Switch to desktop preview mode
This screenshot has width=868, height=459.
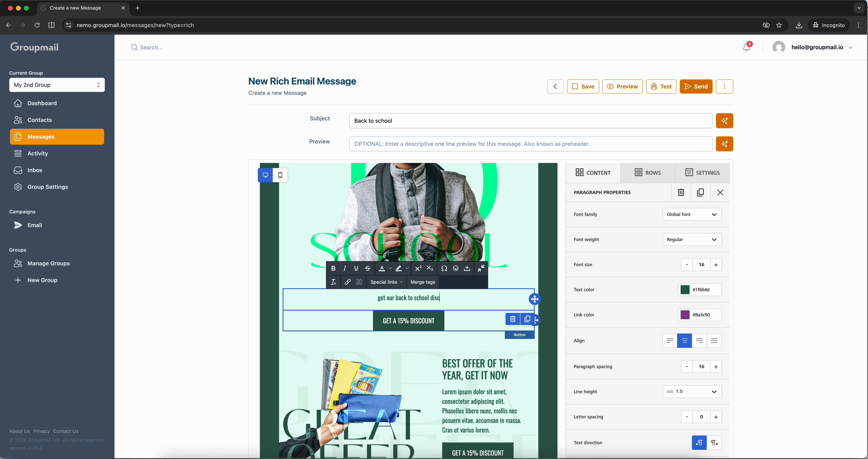tap(265, 175)
